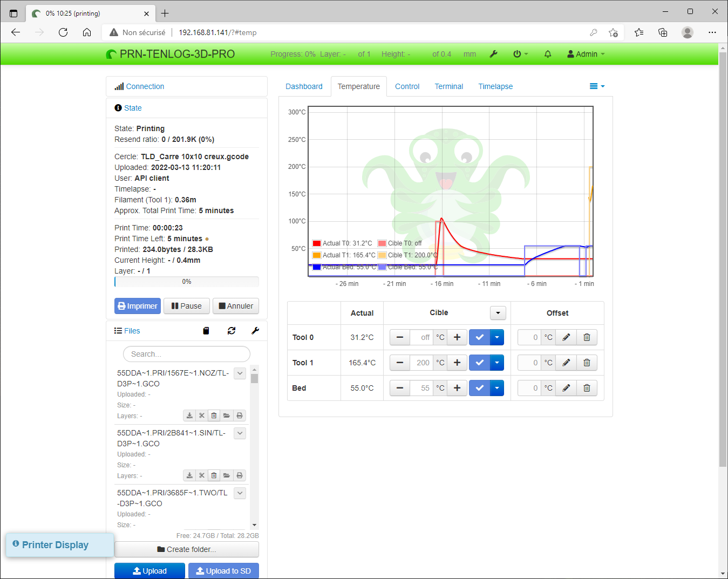Expand details of the 3685F~1.TWO file
This screenshot has height=579, width=728.
pos(240,493)
